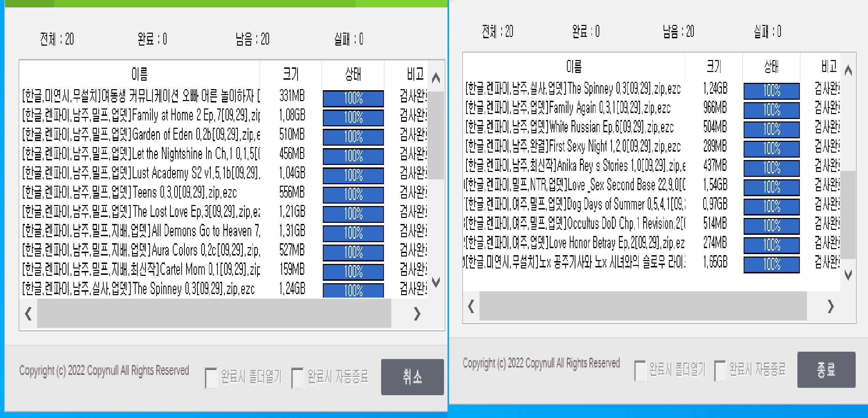Enable the 완료시 폴더열기 checkbox in left window

pyautogui.click(x=211, y=376)
